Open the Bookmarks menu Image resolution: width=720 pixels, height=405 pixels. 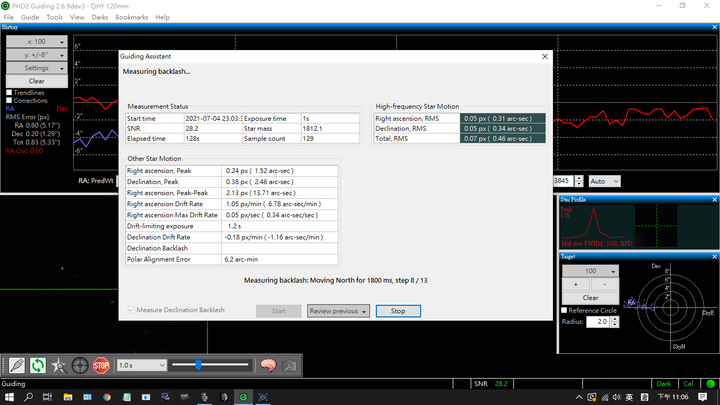(131, 17)
